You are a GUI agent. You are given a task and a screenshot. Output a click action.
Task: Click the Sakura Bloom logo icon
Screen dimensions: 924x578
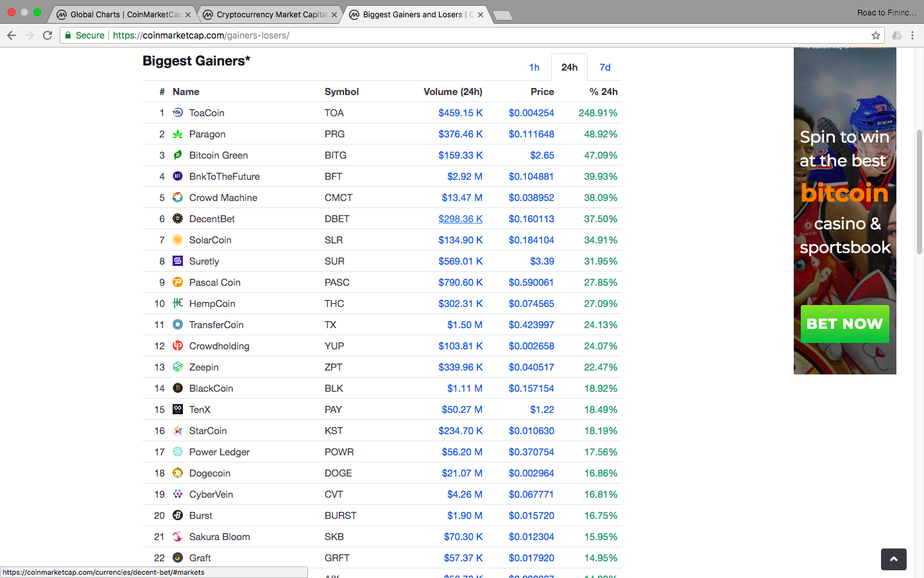(x=178, y=536)
